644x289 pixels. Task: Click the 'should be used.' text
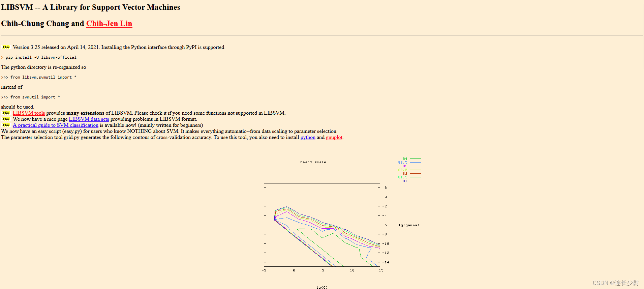click(x=18, y=107)
